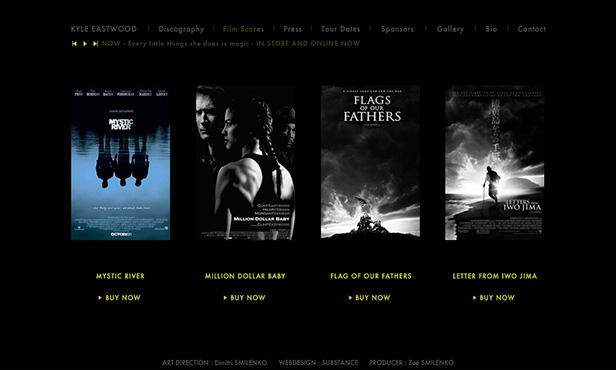616x370 pixels.
Task: Buy now under Letter from Iwo Jima
Action: [494, 298]
